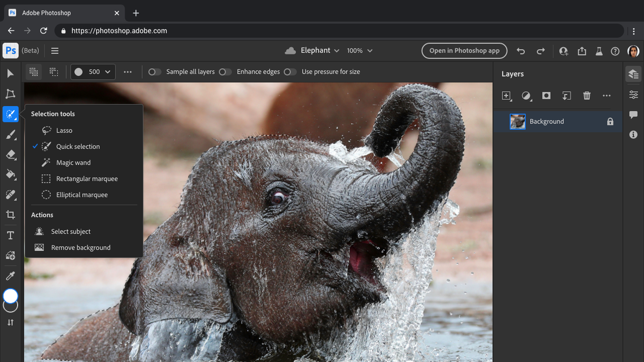Enable Enhance edges
644x362 pixels.
(225, 72)
